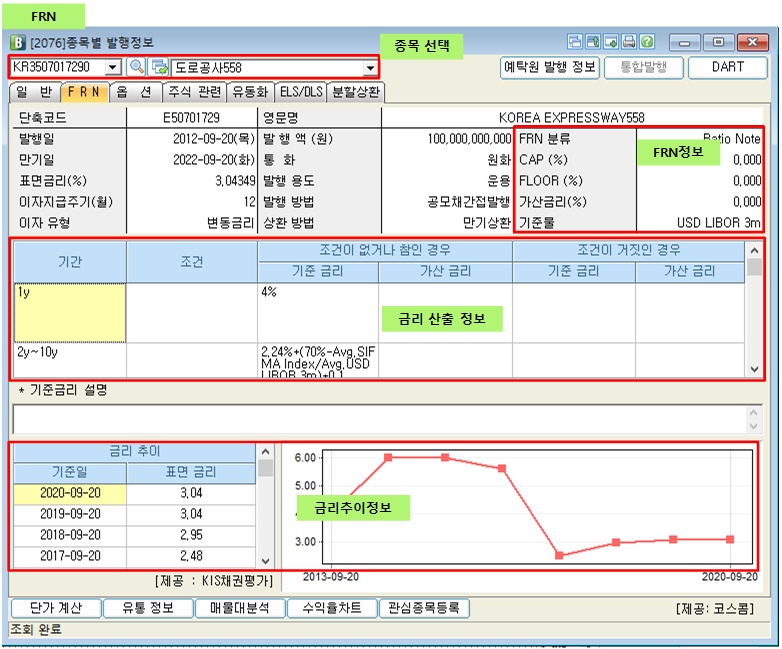Click the 단가 계산 button
Viewport: 782px width, 649px height.
tap(56, 608)
